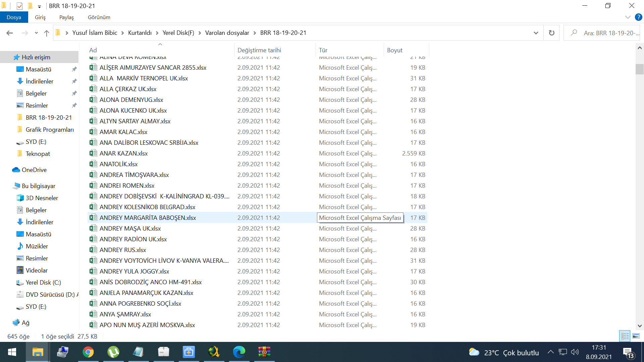Click the vertical scrollbar down arrow
The width and height of the screenshot is (644, 362).
point(640,325)
